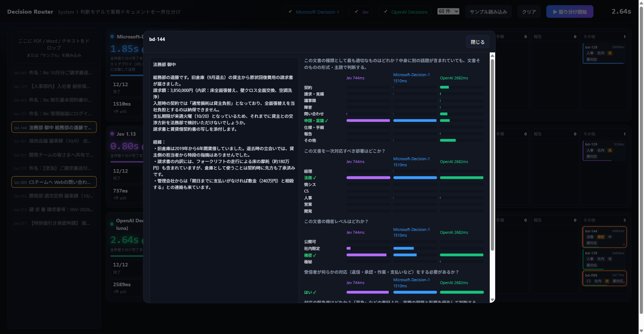Click the red X on bd-089 card
This screenshot has width=644, height=334.
(x=624, y=282)
